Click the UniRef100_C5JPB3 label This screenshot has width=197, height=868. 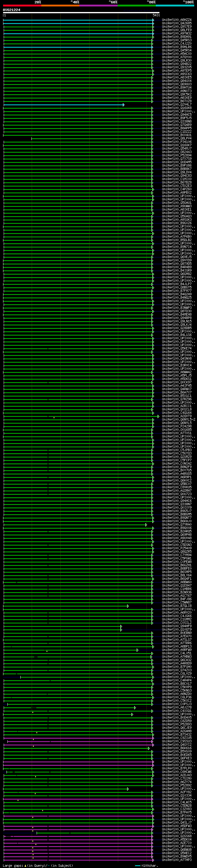click(177, 450)
